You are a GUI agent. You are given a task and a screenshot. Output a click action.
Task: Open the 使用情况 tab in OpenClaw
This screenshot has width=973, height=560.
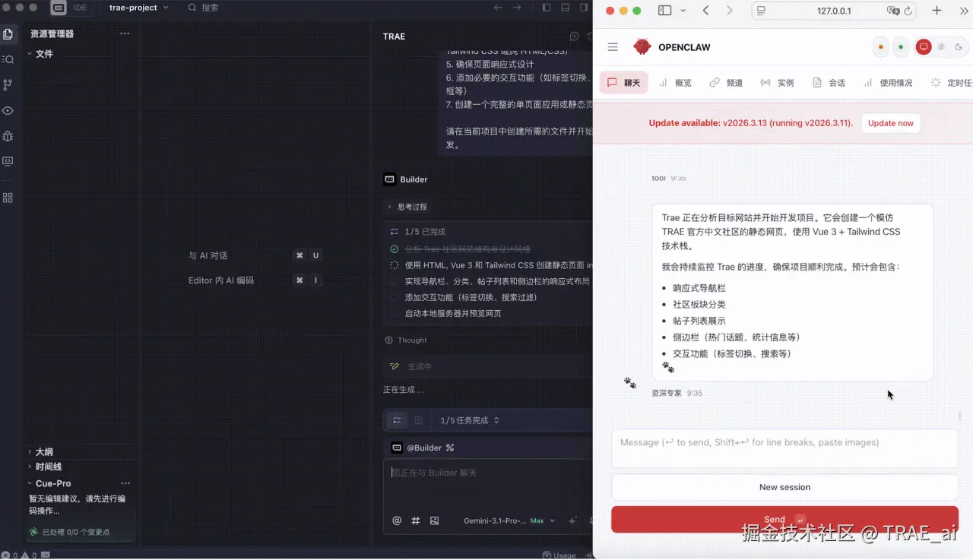pos(888,83)
